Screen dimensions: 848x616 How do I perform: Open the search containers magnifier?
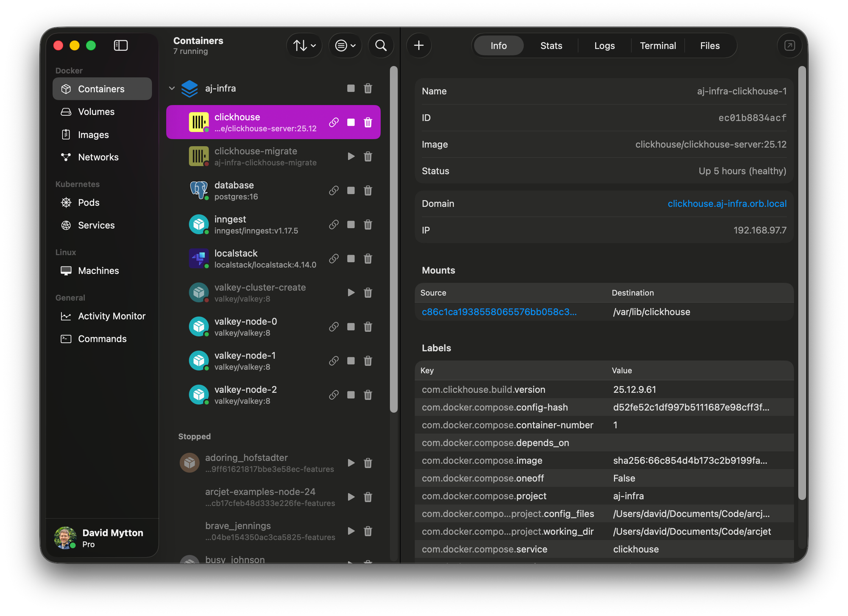click(x=381, y=45)
